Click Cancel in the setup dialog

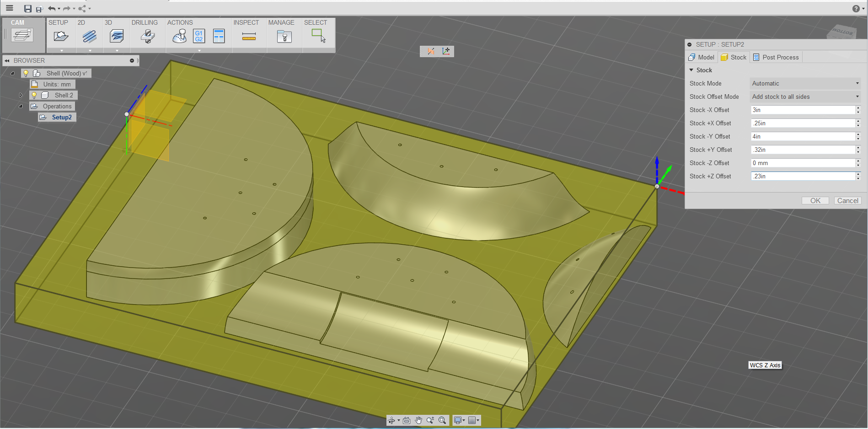click(847, 201)
